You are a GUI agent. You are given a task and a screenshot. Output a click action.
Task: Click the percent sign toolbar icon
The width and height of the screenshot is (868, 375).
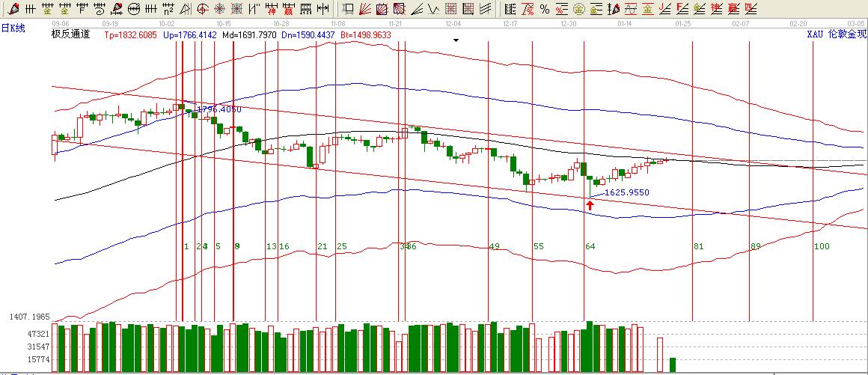click(x=544, y=9)
